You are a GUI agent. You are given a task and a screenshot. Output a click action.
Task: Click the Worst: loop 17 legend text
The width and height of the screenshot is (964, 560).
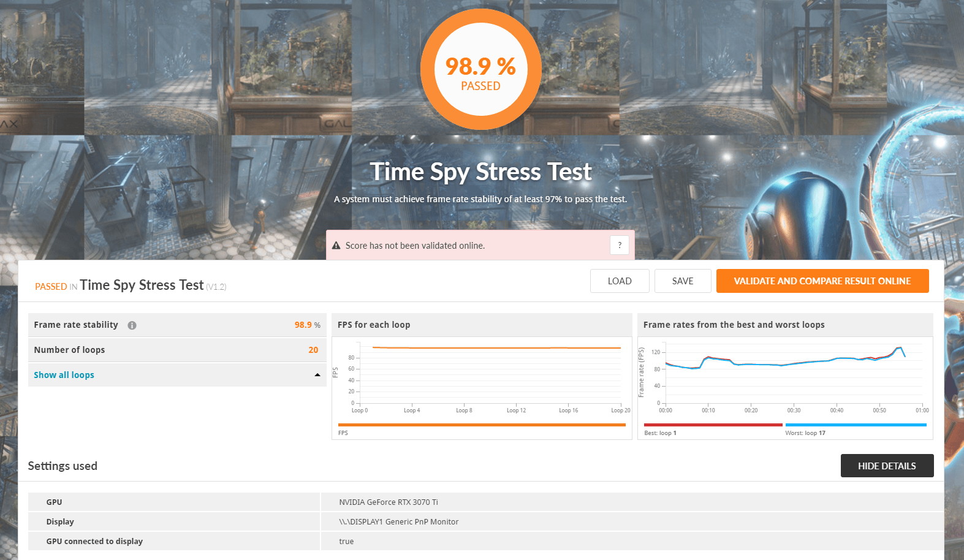pyautogui.click(x=805, y=433)
